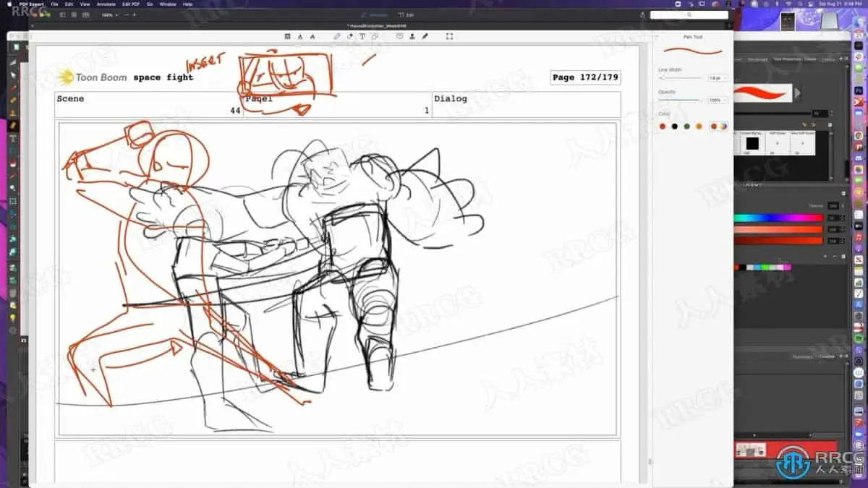
Task: Select the note comment tool
Action: tap(399, 36)
